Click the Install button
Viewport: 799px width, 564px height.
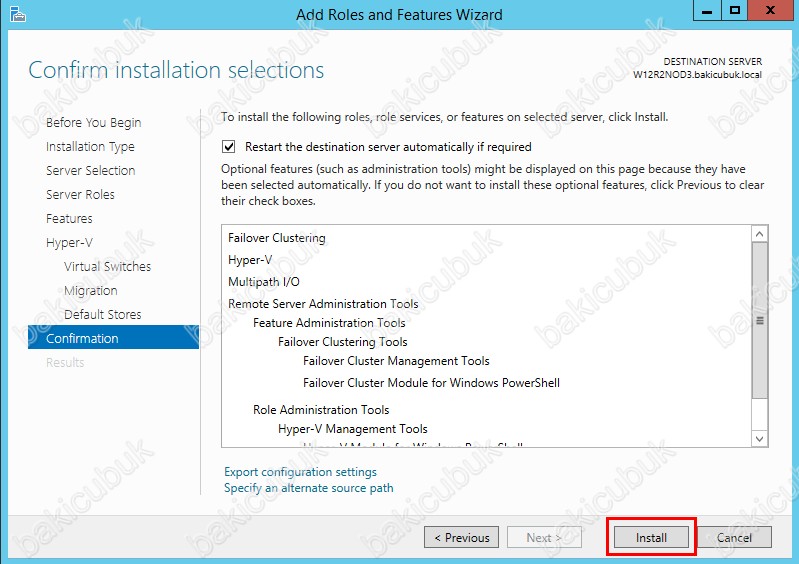(x=651, y=538)
